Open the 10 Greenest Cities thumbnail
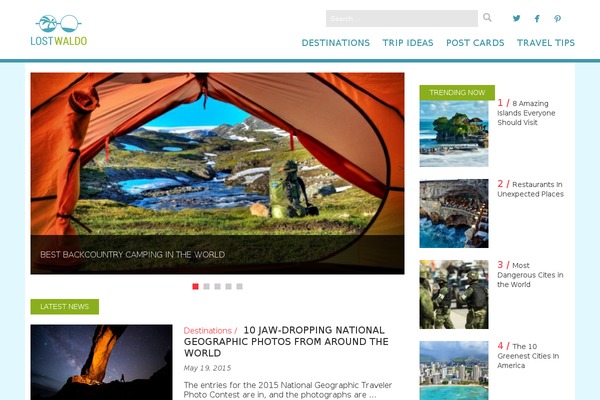 (454, 371)
